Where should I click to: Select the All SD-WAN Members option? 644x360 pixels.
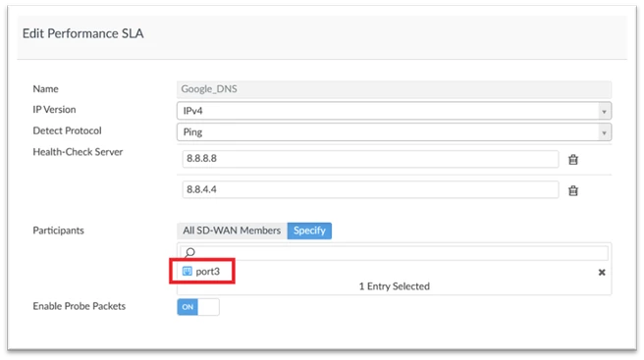coord(232,231)
